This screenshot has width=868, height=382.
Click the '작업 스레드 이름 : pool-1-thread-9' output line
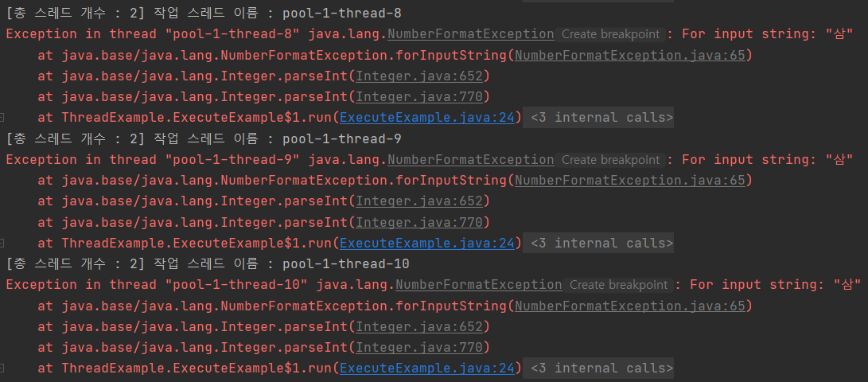click(278, 138)
